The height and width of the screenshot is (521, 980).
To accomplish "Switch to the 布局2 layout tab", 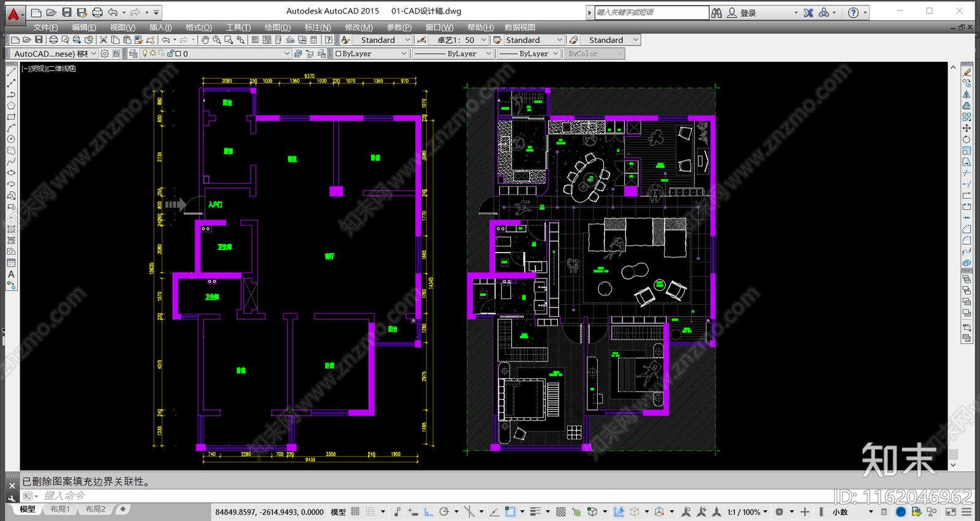I will click(96, 509).
